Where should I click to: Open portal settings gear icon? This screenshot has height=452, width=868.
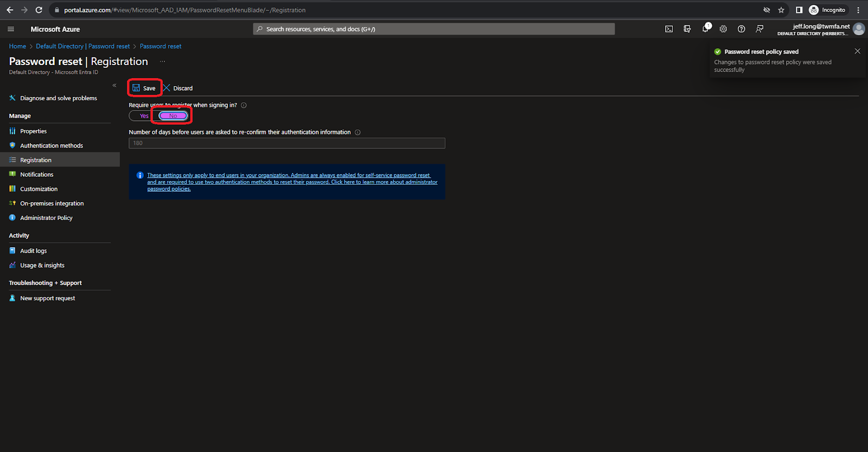[x=723, y=29]
